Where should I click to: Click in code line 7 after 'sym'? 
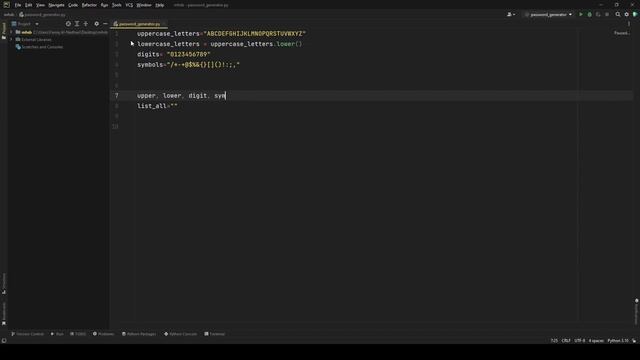pyautogui.click(x=226, y=96)
